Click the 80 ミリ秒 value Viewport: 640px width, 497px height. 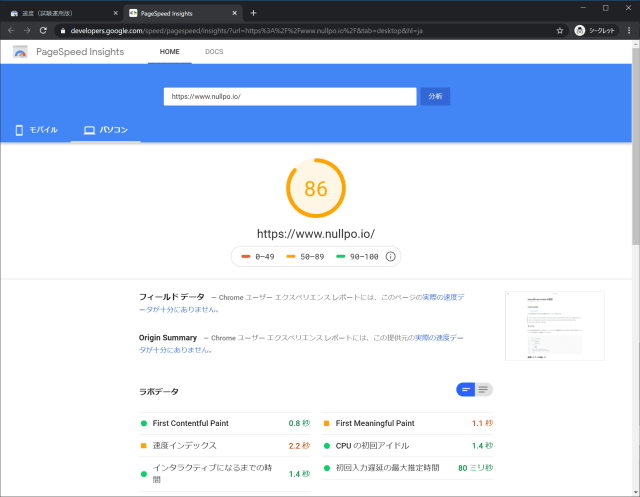coord(476,468)
